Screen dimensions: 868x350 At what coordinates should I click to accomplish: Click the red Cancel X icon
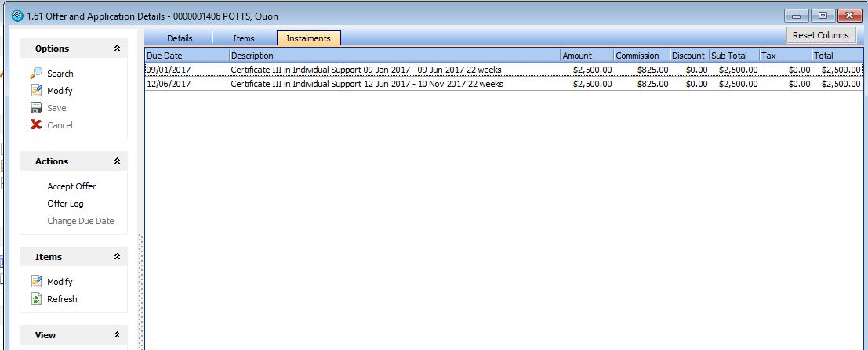pyautogui.click(x=36, y=125)
